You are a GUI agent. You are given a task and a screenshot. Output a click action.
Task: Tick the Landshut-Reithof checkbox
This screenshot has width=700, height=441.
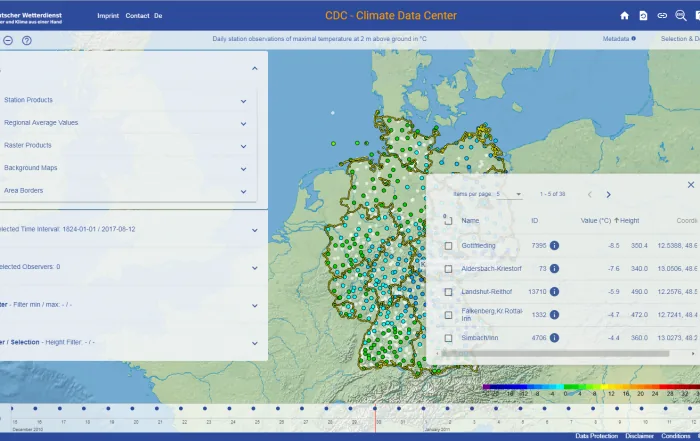448,292
